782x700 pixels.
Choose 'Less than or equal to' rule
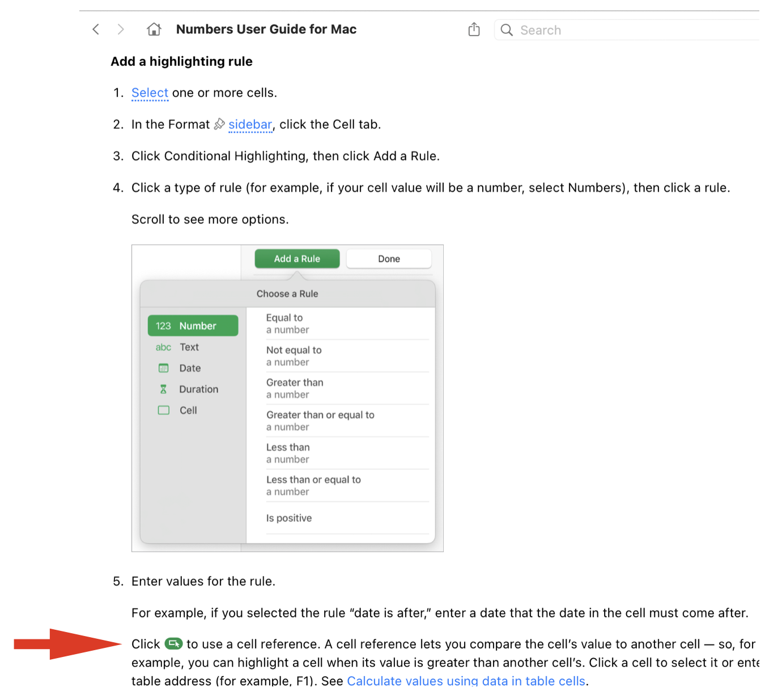(x=341, y=485)
